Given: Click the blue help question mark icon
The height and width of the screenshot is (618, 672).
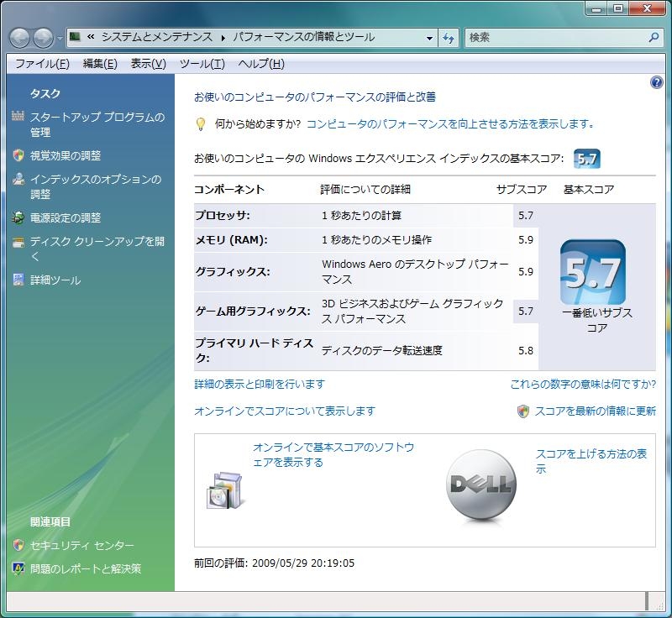Looking at the screenshot, I should (x=657, y=82).
